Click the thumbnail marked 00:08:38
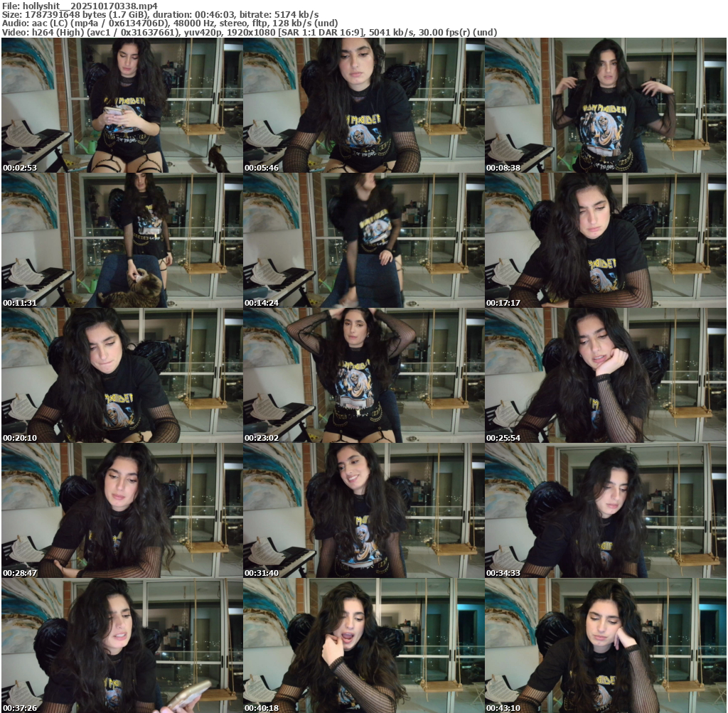 tap(605, 105)
